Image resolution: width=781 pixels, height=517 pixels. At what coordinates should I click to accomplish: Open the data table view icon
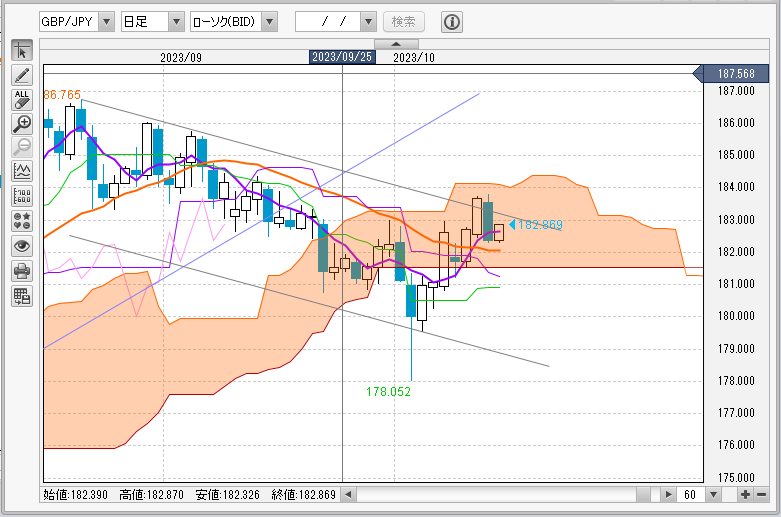22,296
